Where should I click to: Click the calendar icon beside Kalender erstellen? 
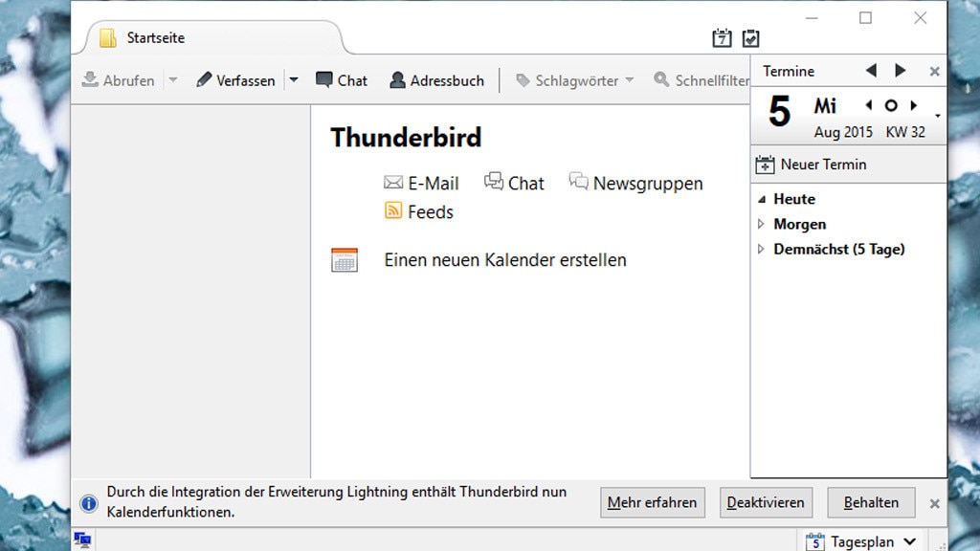pos(345,260)
